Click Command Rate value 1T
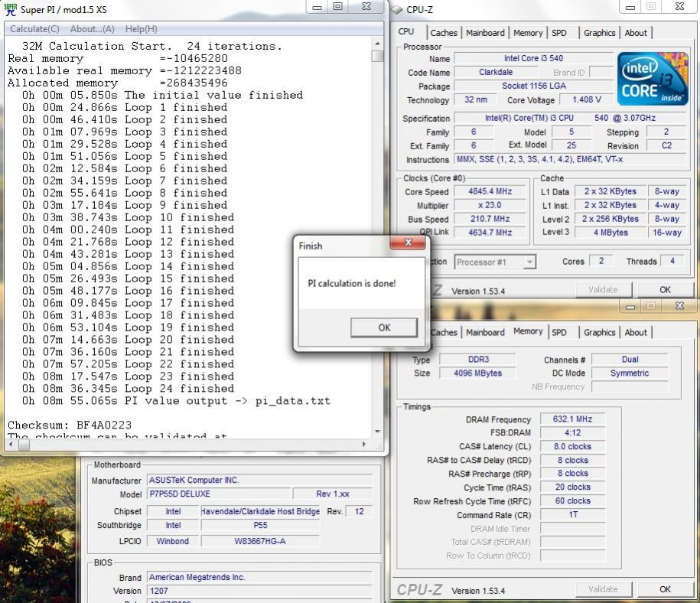 tap(572, 514)
